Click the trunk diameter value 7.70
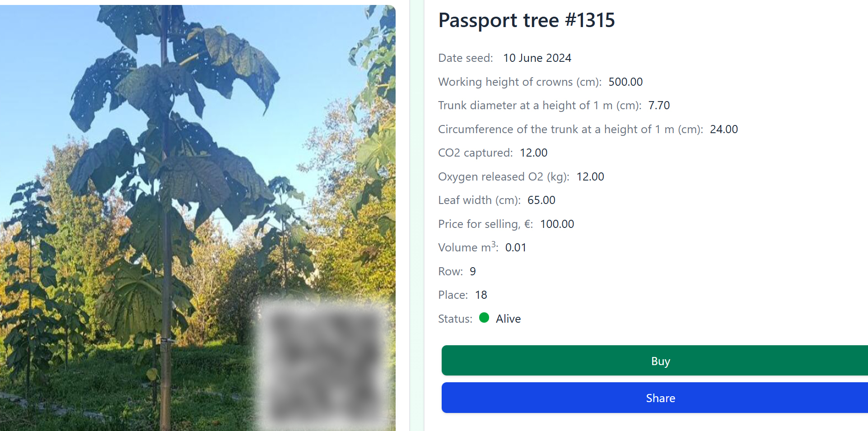868x431 pixels. point(659,106)
